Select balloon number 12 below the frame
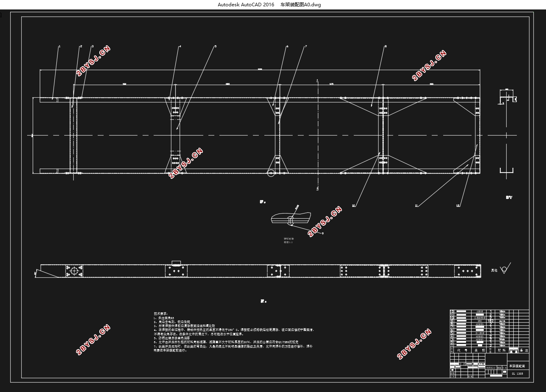The image size is (546, 392). (x=458, y=205)
